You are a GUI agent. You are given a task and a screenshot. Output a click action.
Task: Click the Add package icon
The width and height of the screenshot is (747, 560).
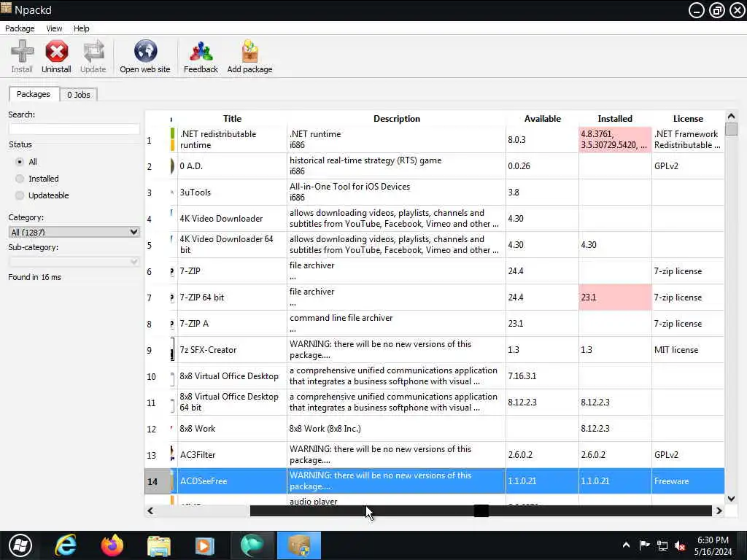coord(249,52)
